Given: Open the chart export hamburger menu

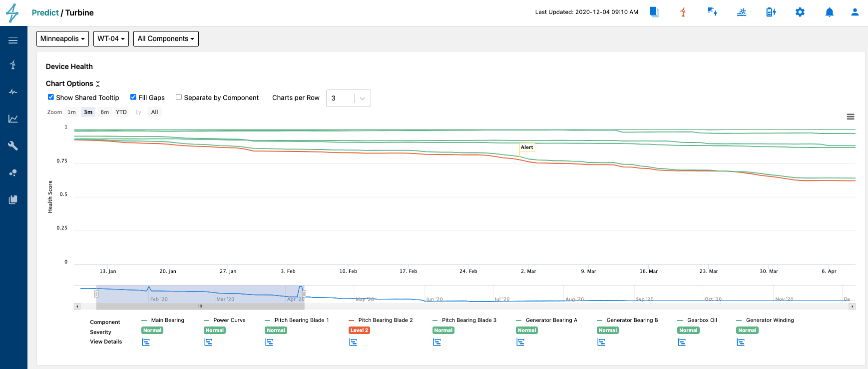Looking at the screenshot, I should click(851, 116).
